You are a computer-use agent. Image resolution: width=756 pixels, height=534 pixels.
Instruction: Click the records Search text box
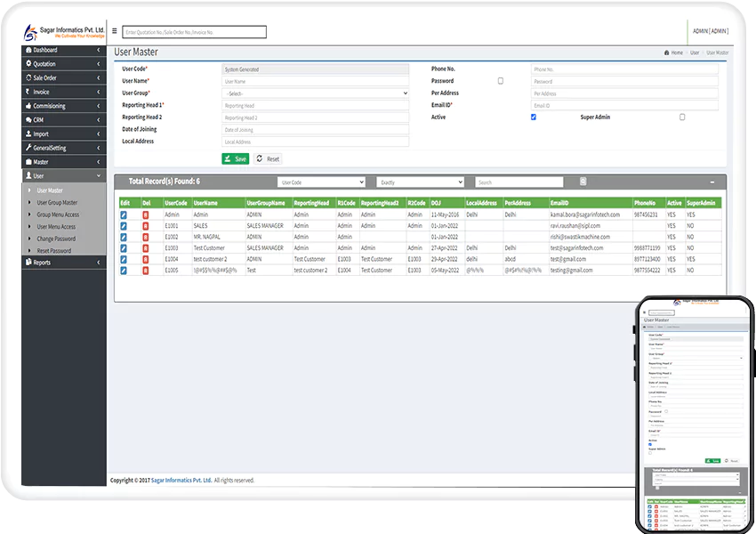(x=519, y=182)
